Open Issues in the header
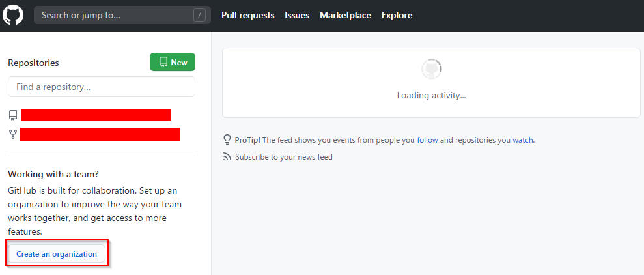The image size is (644, 275). 297,15
